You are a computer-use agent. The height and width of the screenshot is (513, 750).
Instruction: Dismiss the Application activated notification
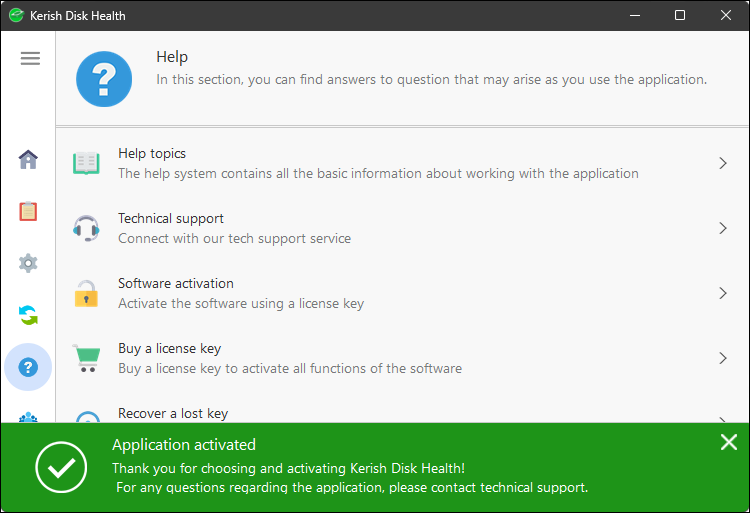[x=729, y=442]
